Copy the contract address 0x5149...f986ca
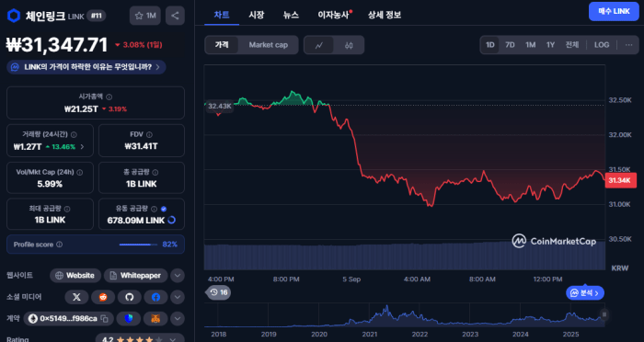This screenshot has width=644, height=342. pyautogui.click(x=104, y=319)
